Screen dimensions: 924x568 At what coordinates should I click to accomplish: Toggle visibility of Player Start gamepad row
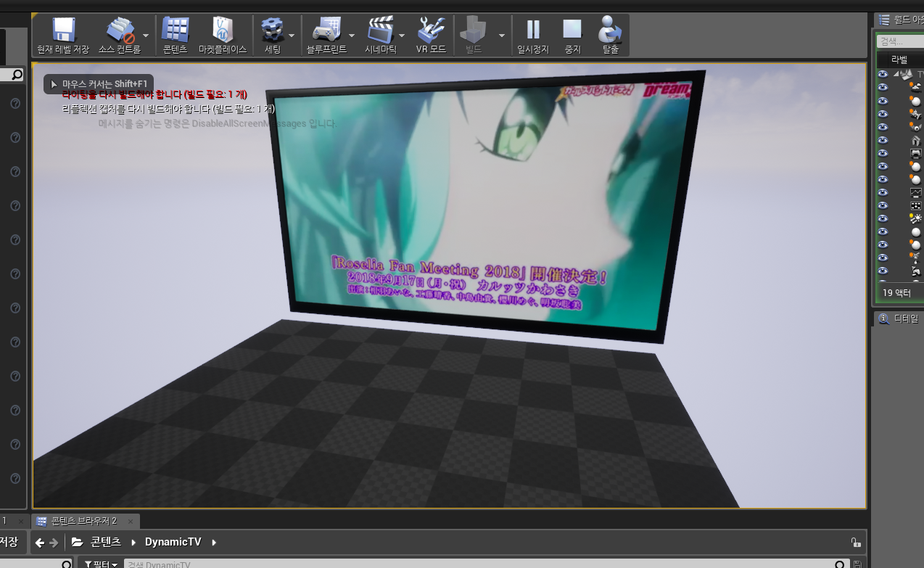coord(883,153)
